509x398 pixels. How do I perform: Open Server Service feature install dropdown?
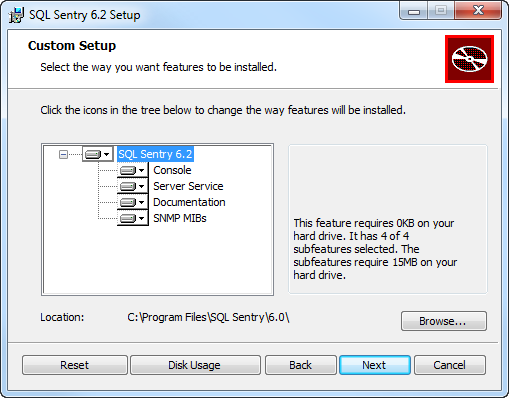tap(132, 186)
